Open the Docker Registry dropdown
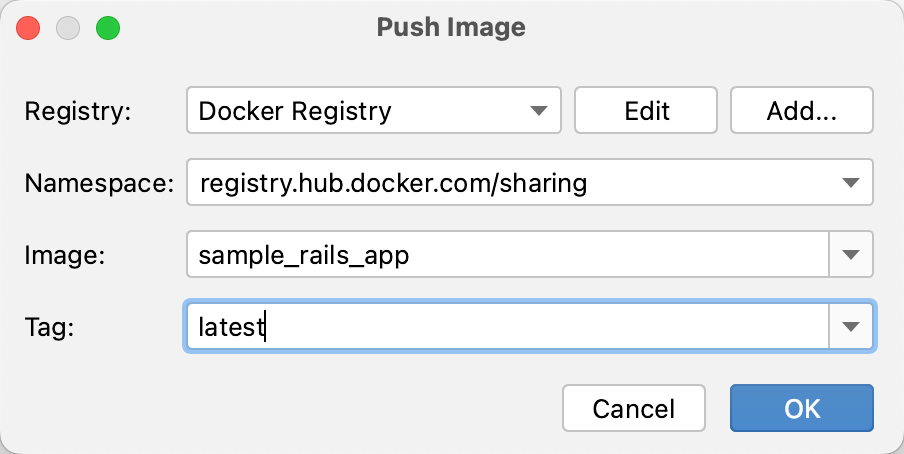The image size is (904, 454). (373, 110)
